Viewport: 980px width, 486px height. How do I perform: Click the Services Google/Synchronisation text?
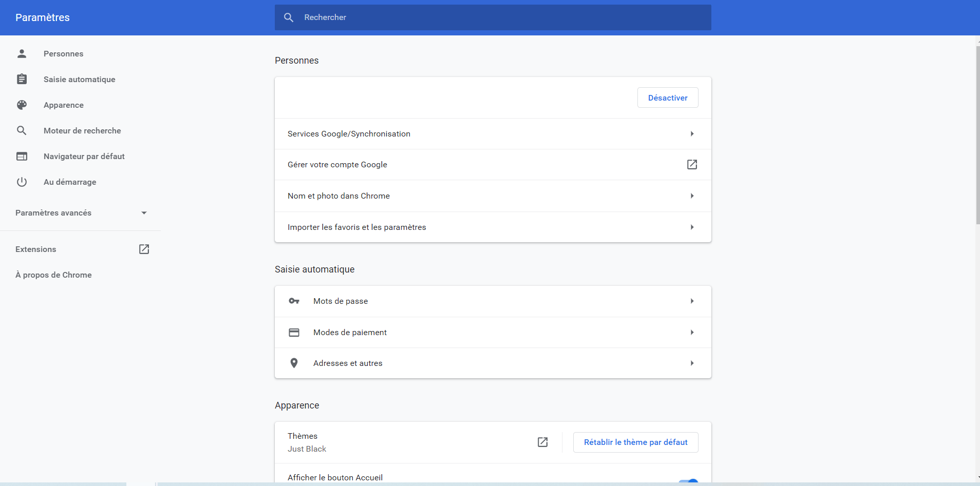tap(349, 133)
